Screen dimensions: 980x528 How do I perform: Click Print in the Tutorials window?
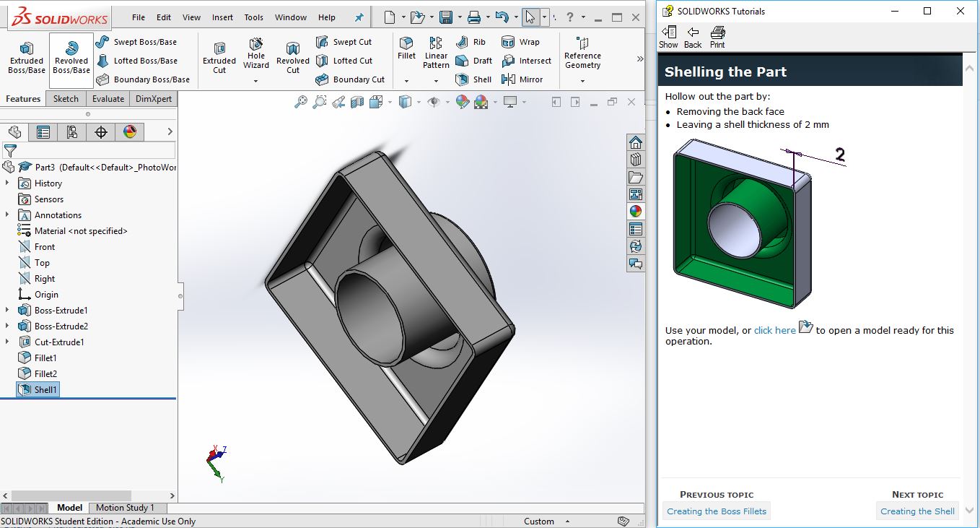[x=717, y=37]
